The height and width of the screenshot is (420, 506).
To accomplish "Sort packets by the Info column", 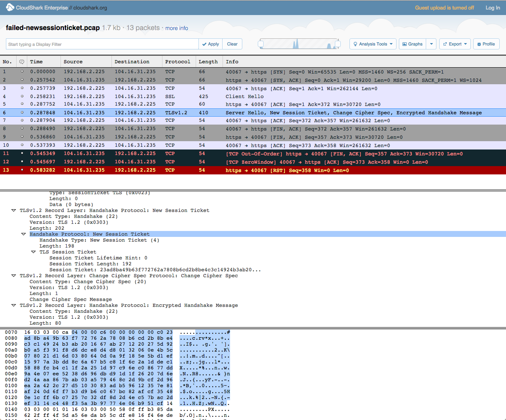I will [x=364, y=62].
